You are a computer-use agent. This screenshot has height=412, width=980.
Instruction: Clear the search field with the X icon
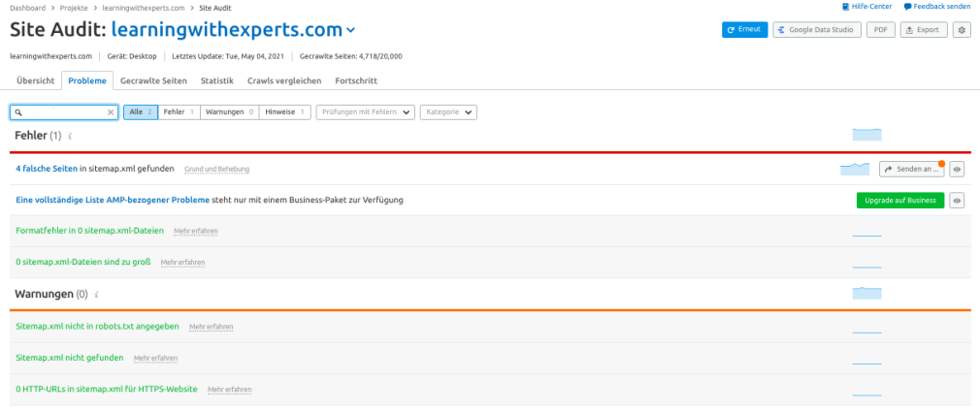pyautogui.click(x=111, y=112)
